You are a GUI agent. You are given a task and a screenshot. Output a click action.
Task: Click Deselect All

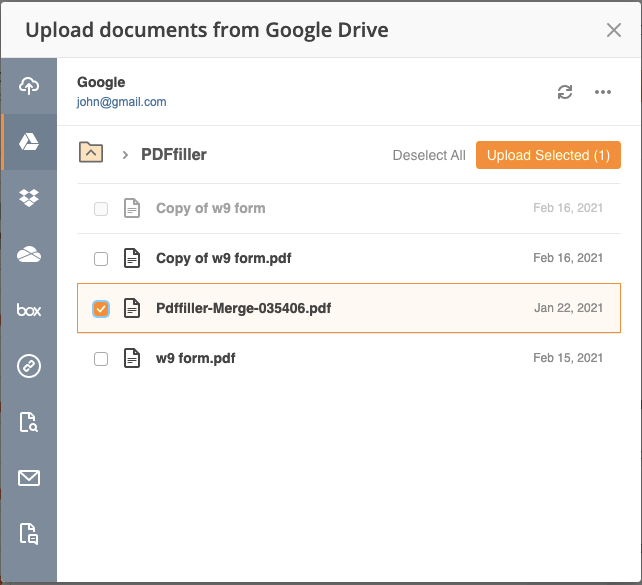429,155
